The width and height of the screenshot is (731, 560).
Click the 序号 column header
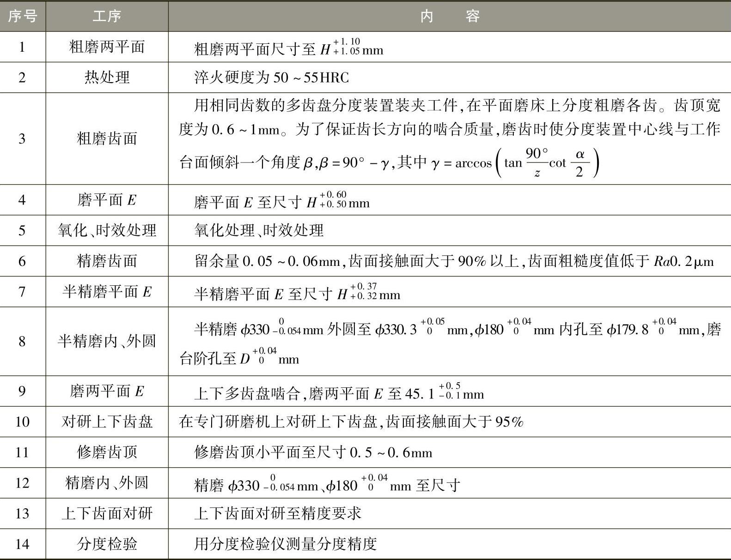(x=23, y=16)
